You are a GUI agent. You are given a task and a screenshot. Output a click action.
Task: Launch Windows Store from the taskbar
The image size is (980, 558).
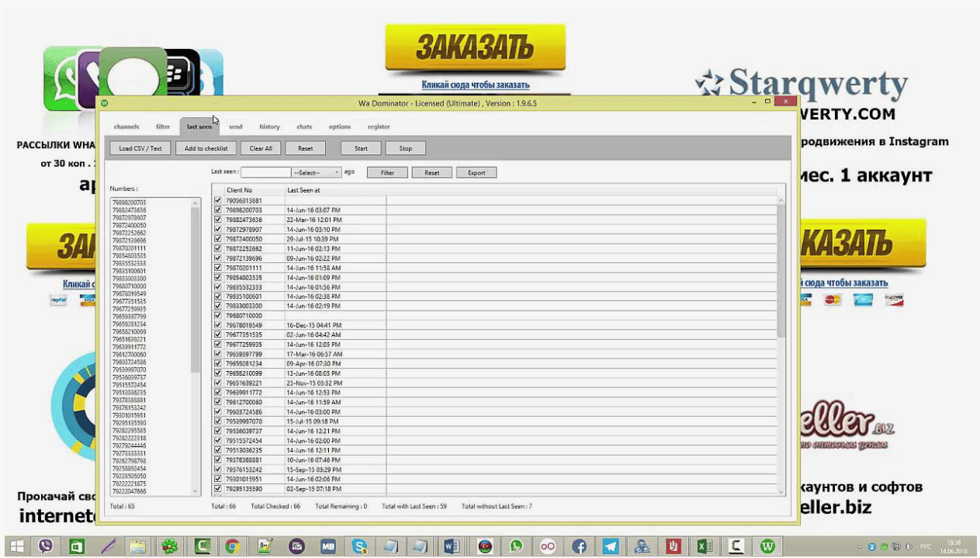click(77, 546)
